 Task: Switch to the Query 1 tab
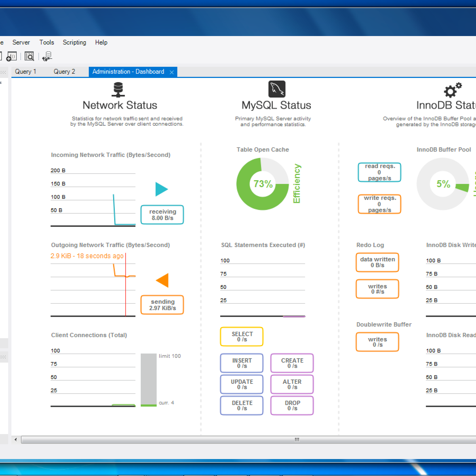pyautogui.click(x=26, y=71)
